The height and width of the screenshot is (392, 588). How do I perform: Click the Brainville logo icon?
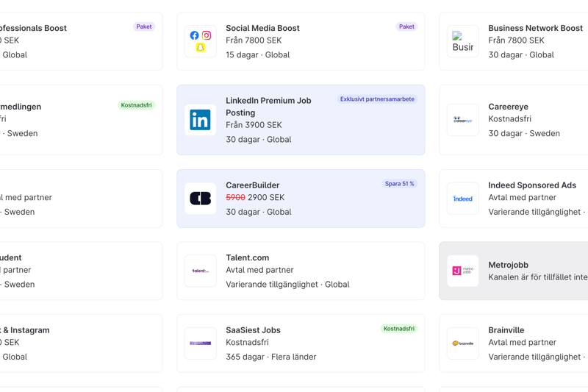pos(462,343)
